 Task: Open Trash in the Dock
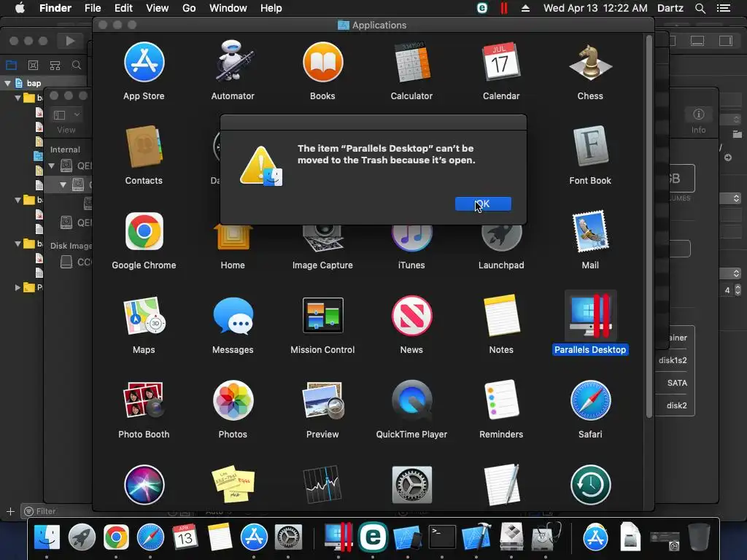click(x=699, y=537)
